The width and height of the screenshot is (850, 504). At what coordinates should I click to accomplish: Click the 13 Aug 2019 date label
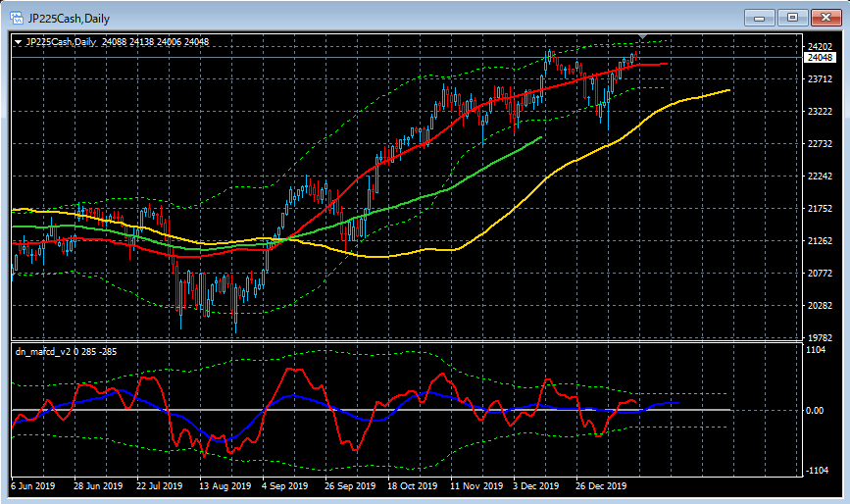click(x=225, y=486)
